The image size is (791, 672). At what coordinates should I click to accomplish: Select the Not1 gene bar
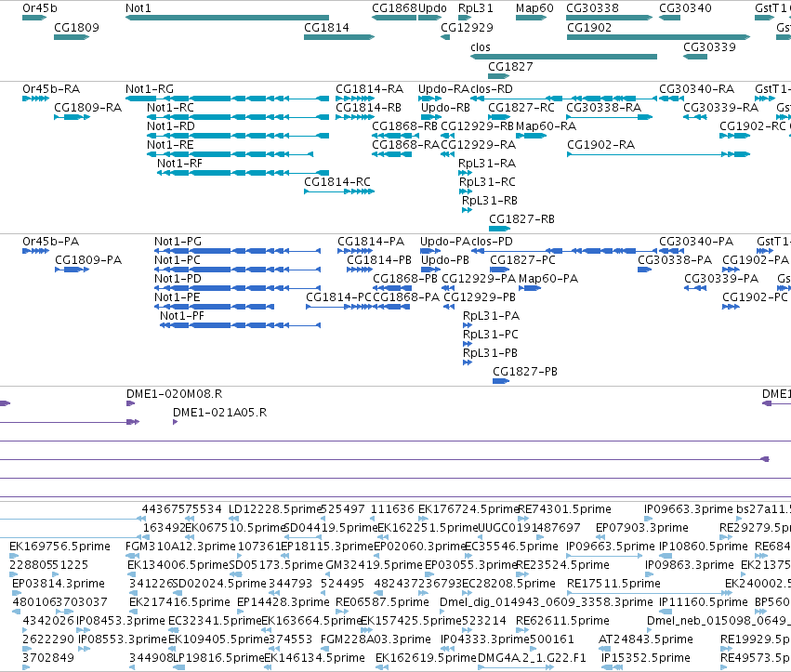click(227, 18)
